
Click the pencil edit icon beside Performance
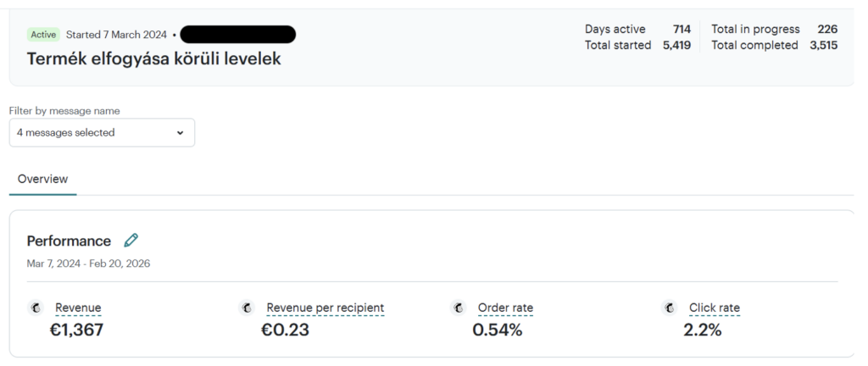coord(131,241)
